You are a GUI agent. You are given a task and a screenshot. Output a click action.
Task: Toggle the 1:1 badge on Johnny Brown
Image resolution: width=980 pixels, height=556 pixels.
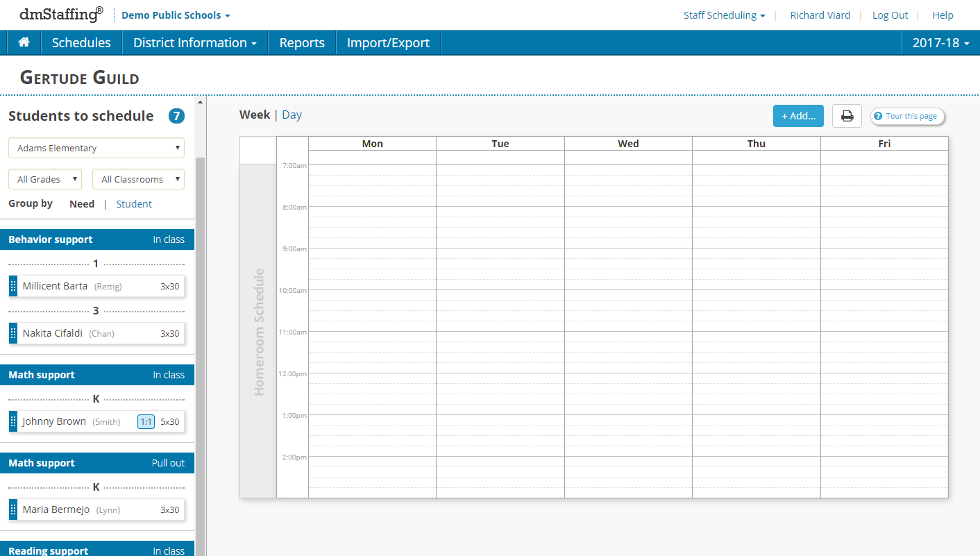click(145, 421)
